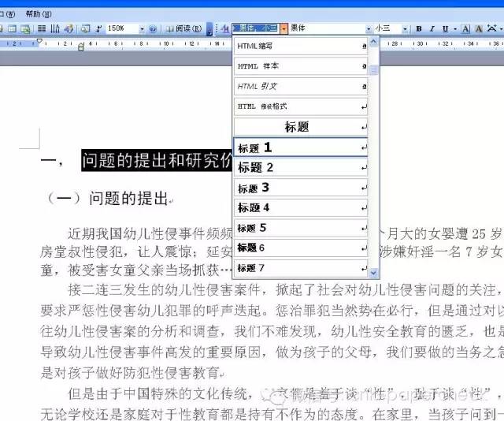
Task: Click the line 是对孩子做好防犯性侵害教育
Action: [x=132, y=373]
